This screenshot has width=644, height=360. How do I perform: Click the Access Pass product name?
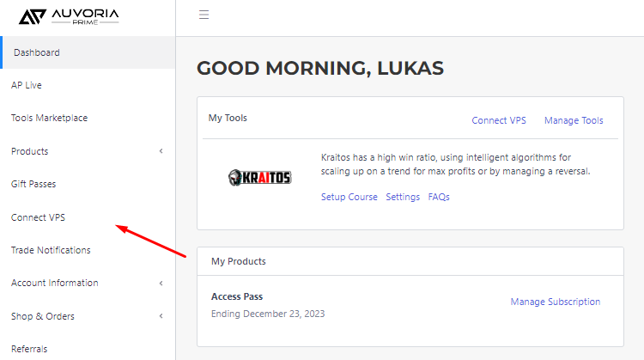237,296
